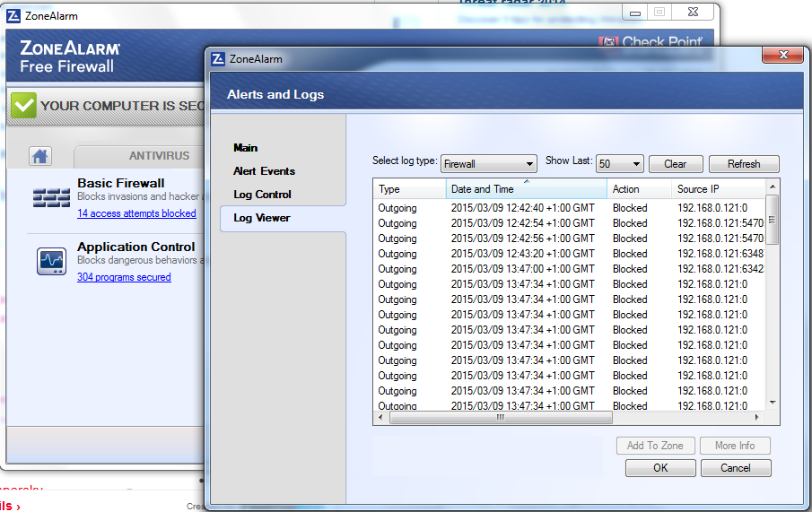Image resolution: width=812 pixels, height=512 pixels.
Task: Select the log row dated 12:43:20
Action: tap(569, 254)
